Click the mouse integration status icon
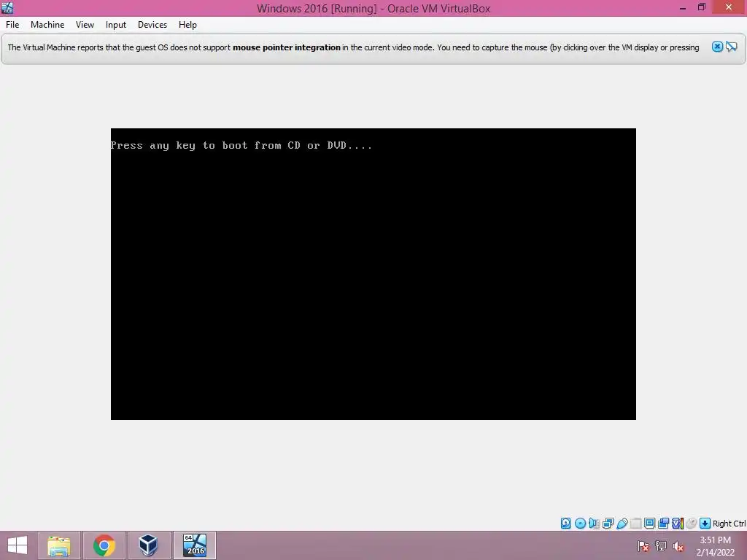This screenshot has height=560, width=747. click(692, 524)
